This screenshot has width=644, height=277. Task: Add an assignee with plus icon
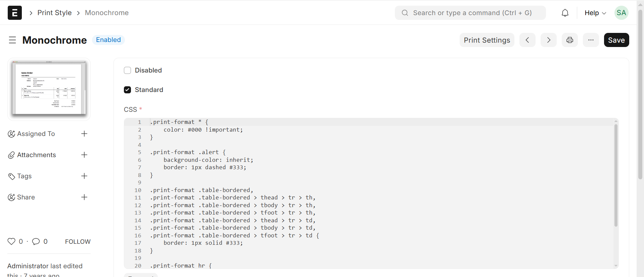84,134
